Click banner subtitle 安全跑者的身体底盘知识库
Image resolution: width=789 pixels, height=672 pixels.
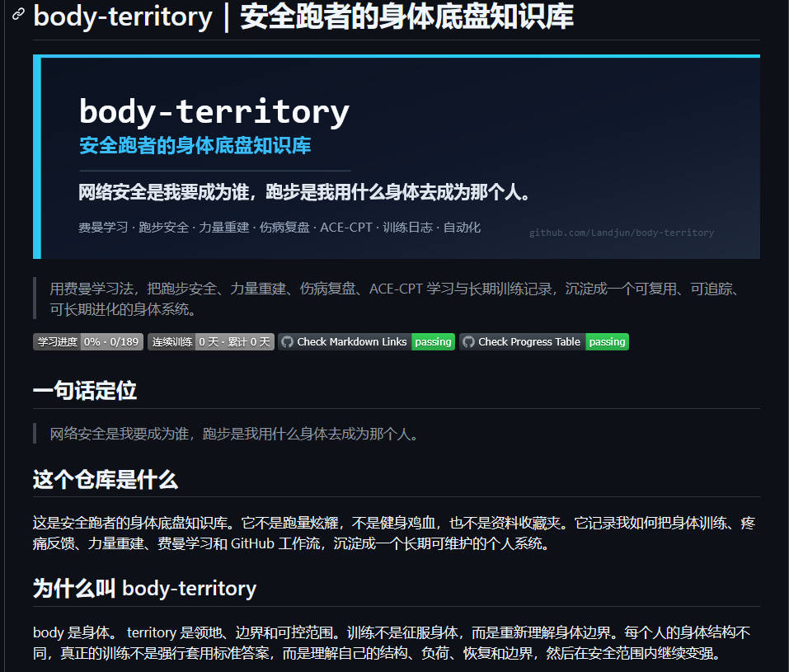point(195,145)
